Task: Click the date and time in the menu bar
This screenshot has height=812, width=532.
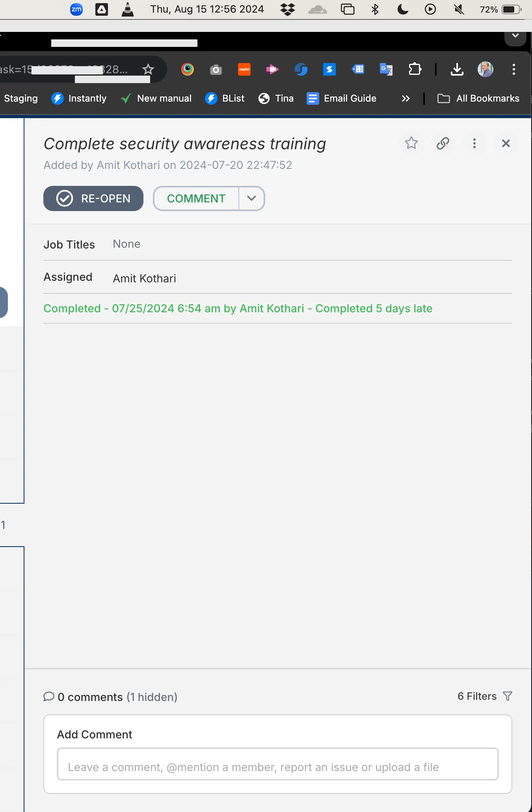Action: tap(207, 9)
